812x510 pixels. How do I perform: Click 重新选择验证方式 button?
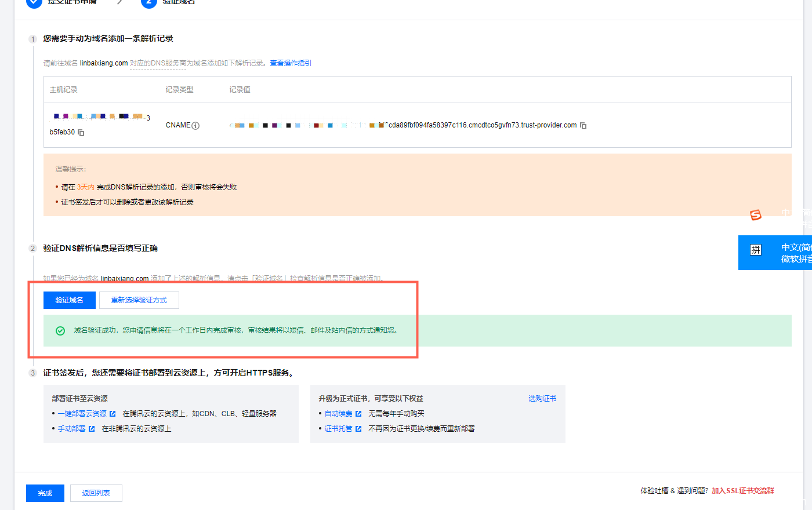pos(139,300)
